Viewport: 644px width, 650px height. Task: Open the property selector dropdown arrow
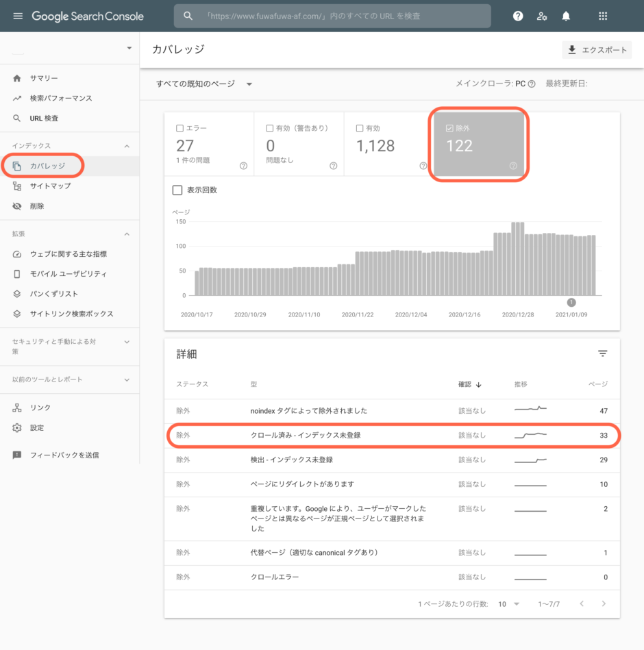click(x=129, y=48)
